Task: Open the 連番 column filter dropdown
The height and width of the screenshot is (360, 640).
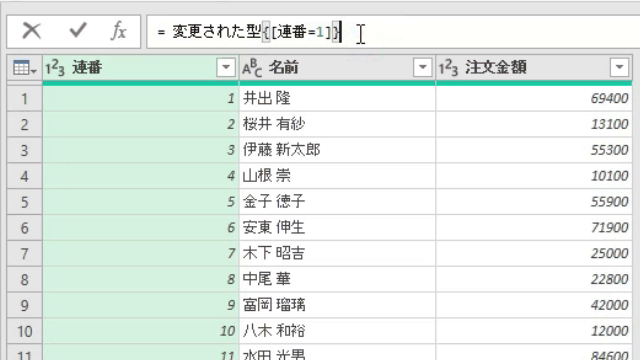Action: coord(226,67)
